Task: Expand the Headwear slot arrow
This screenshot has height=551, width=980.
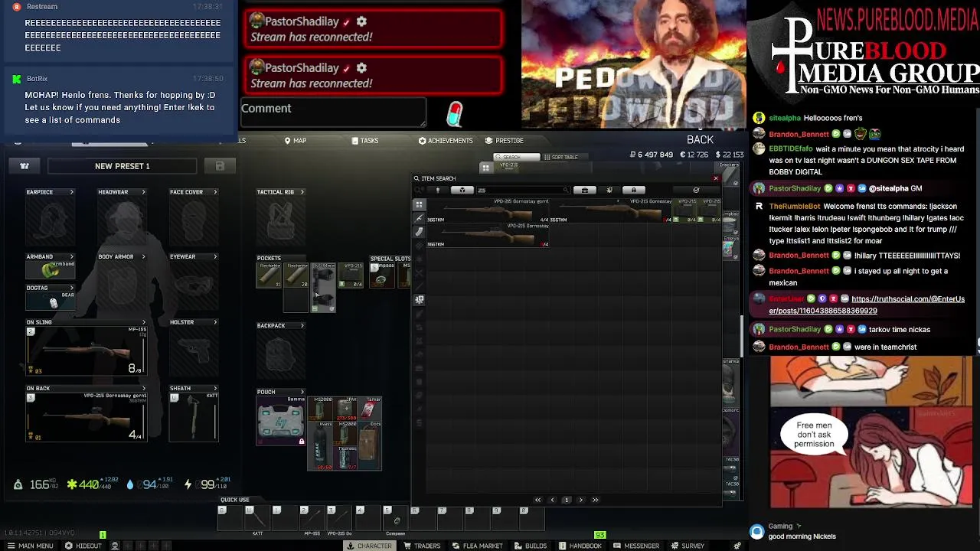Action: click(x=143, y=192)
